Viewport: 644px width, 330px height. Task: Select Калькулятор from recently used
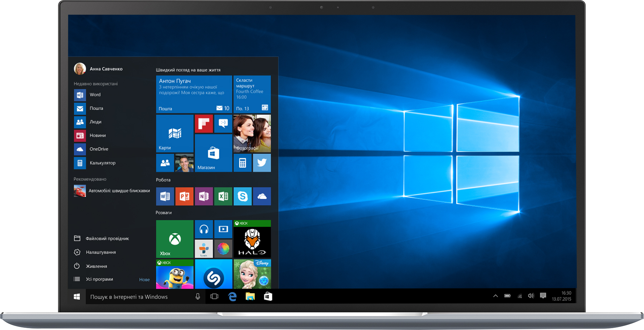(102, 163)
